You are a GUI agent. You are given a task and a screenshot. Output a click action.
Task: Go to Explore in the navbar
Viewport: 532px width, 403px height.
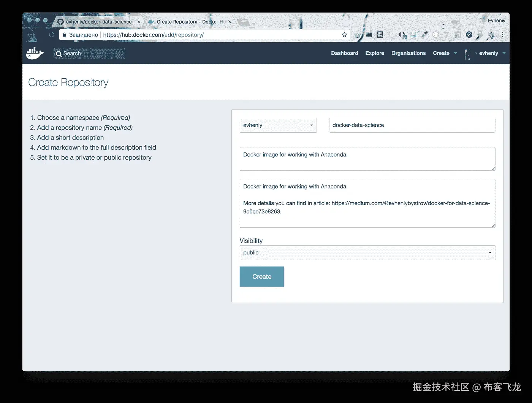pyautogui.click(x=375, y=53)
